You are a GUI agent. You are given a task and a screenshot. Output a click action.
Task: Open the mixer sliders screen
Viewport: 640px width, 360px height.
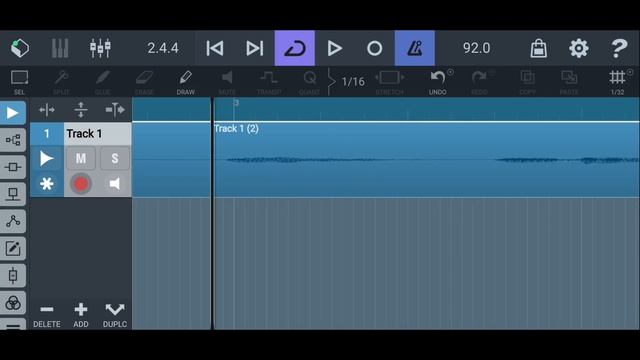coord(100,48)
